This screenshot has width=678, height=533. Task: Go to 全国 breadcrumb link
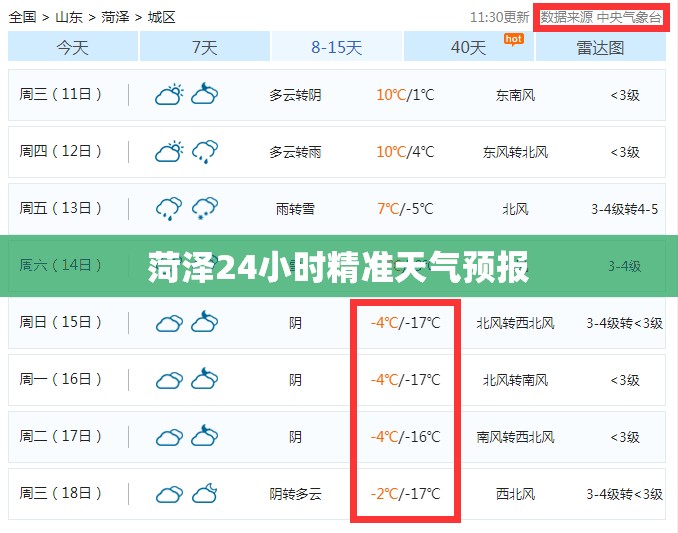click(22, 17)
